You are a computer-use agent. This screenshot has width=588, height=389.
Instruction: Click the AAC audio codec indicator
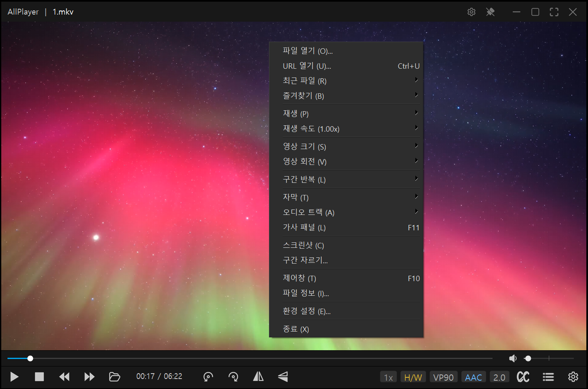pos(473,377)
